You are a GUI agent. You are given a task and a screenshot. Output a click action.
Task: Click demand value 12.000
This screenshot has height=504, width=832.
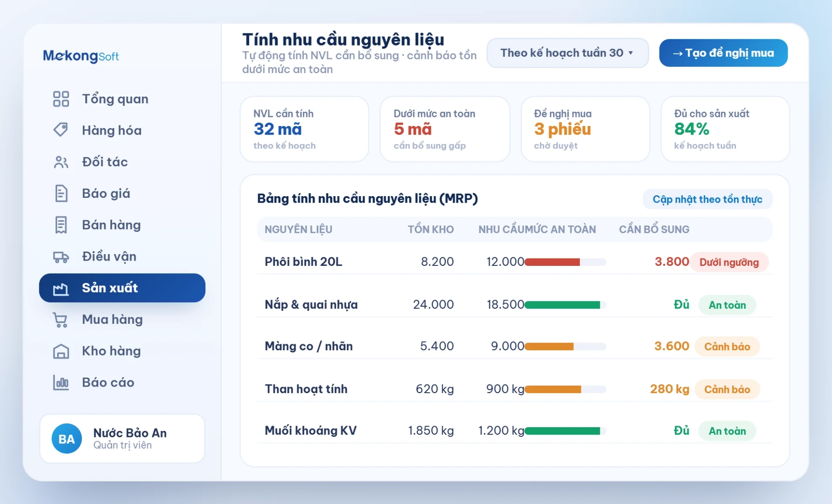point(505,262)
